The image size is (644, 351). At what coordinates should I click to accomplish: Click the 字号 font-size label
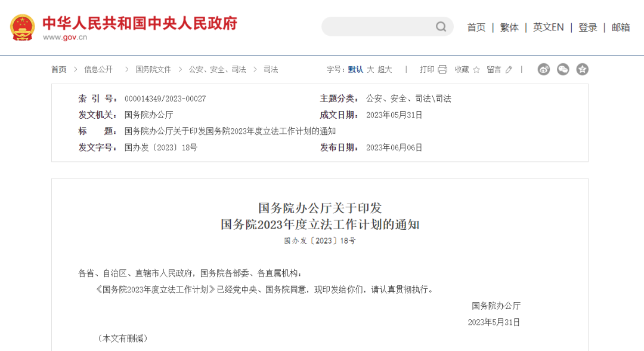[336, 69]
